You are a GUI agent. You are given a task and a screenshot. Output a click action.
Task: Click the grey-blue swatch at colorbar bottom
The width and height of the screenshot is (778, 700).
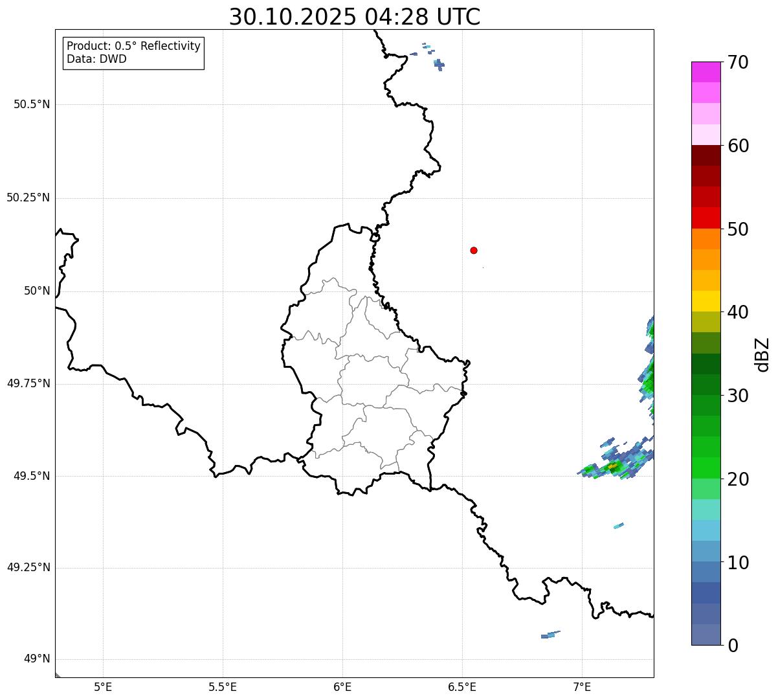(x=706, y=635)
